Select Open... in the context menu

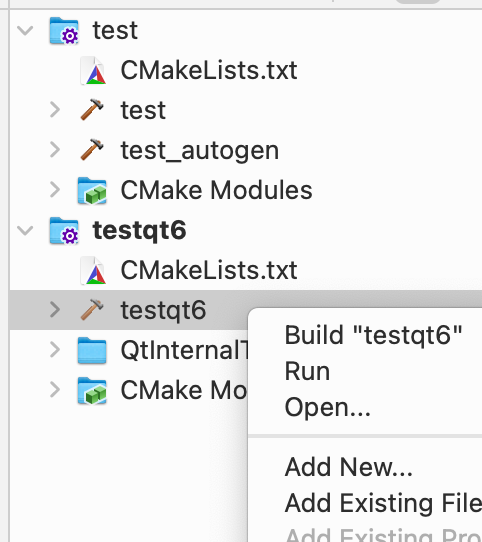(327, 407)
